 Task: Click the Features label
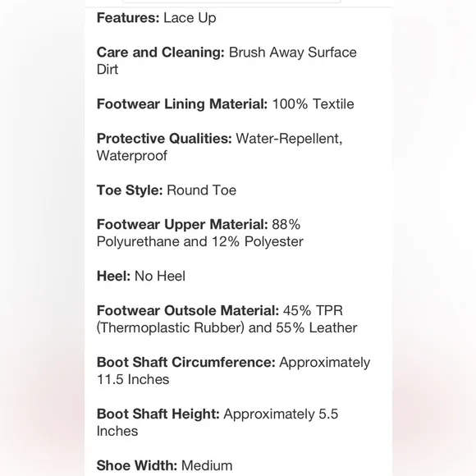[128, 17]
